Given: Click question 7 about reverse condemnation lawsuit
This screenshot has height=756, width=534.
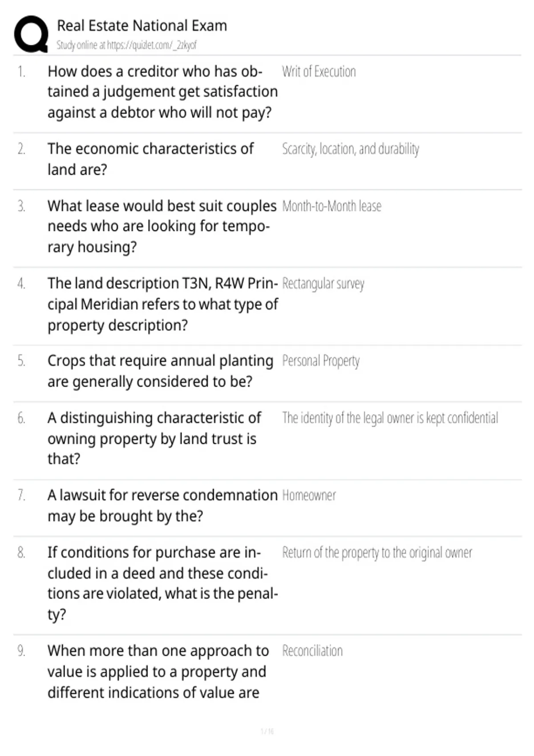Looking at the screenshot, I should 162,505.
